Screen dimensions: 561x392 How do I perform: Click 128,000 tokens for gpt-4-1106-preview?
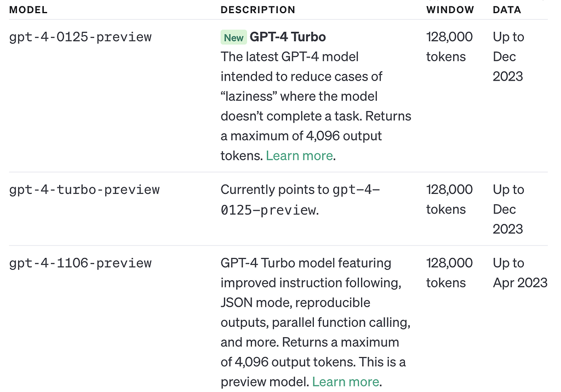(x=449, y=273)
